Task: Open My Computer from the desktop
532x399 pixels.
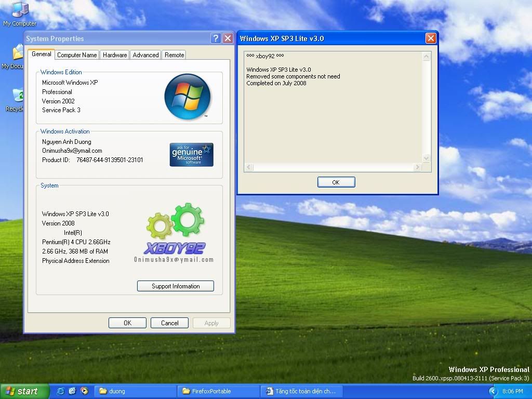Action: (19, 10)
